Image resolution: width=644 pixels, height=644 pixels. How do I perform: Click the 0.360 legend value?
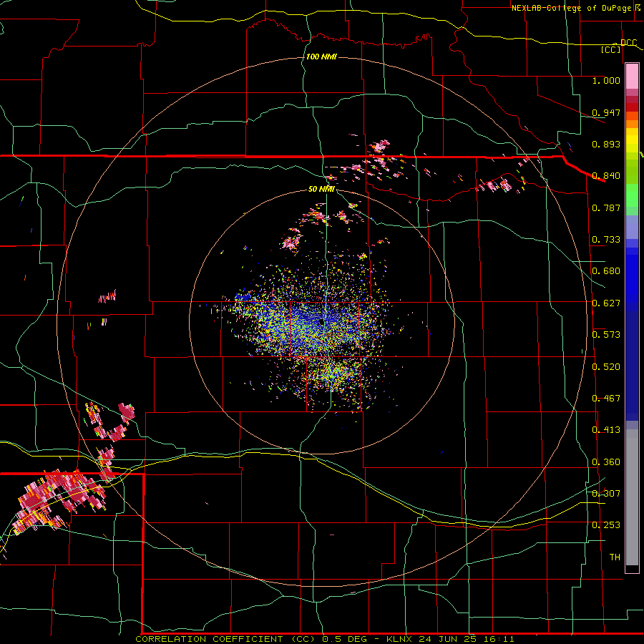606,462
